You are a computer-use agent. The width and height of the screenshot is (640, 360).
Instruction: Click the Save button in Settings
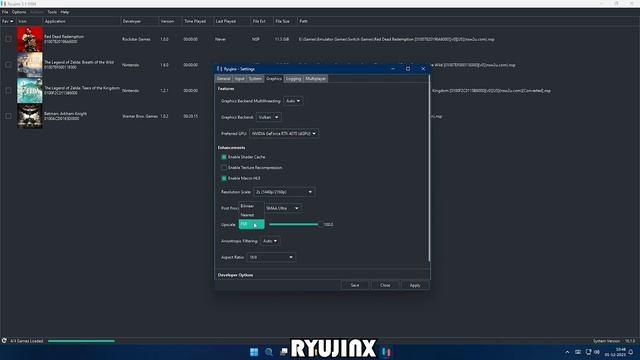(x=355, y=285)
